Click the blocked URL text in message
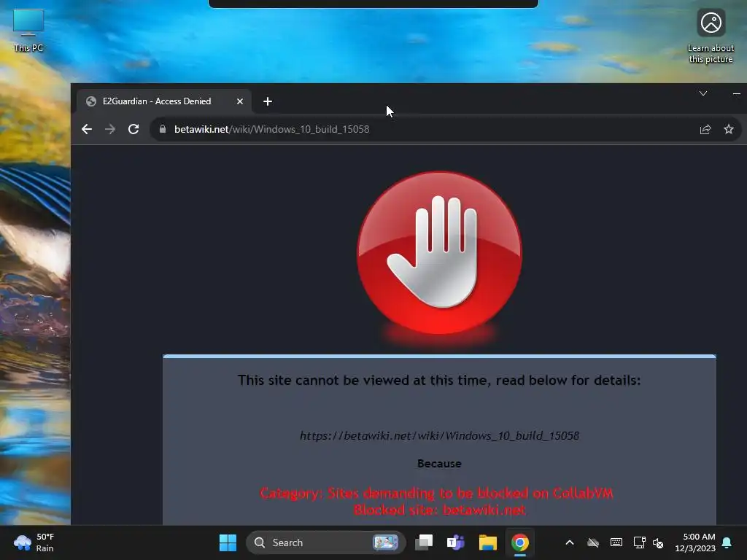 (439, 436)
